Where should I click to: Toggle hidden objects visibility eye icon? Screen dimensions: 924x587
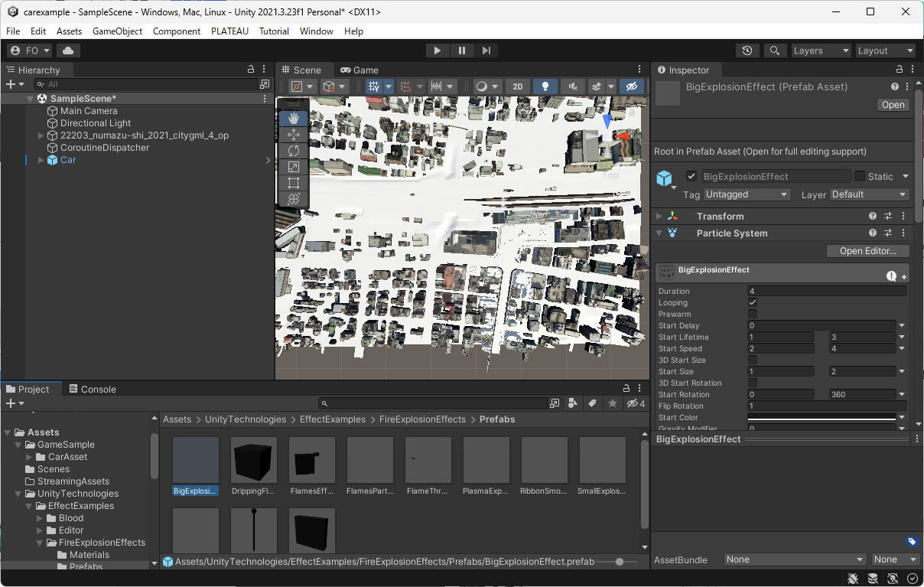click(631, 86)
